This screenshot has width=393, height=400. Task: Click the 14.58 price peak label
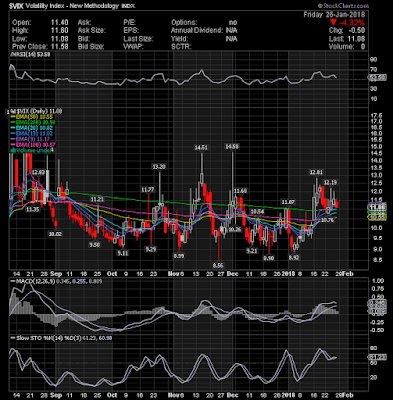pyautogui.click(x=232, y=146)
